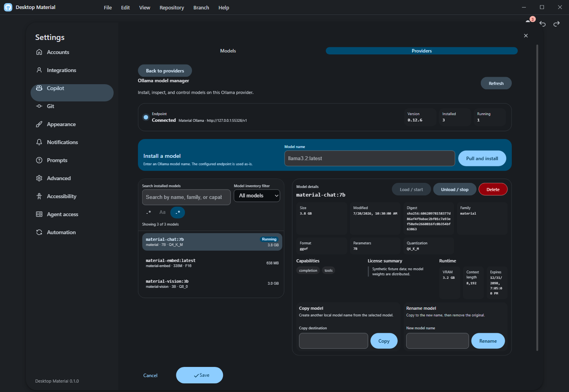Open Accessibility via the figure icon
Screen dimensions: 569x392
coord(39,196)
